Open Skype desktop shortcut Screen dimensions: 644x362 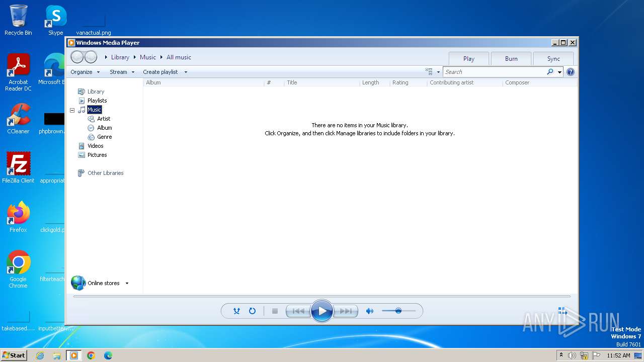tap(56, 20)
